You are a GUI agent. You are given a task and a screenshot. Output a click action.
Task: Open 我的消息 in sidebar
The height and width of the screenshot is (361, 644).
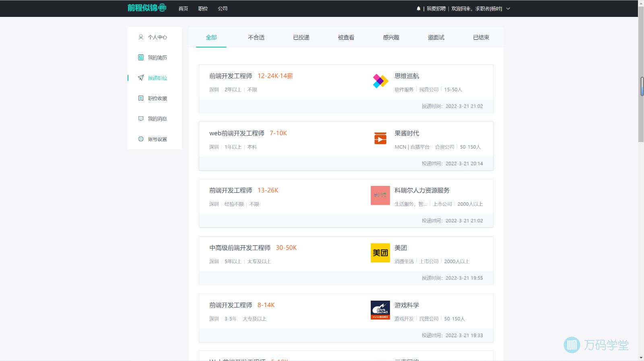(157, 119)
